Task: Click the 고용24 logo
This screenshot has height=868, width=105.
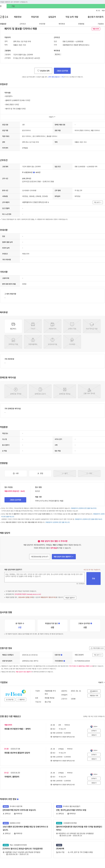Action: coord(4,17)
